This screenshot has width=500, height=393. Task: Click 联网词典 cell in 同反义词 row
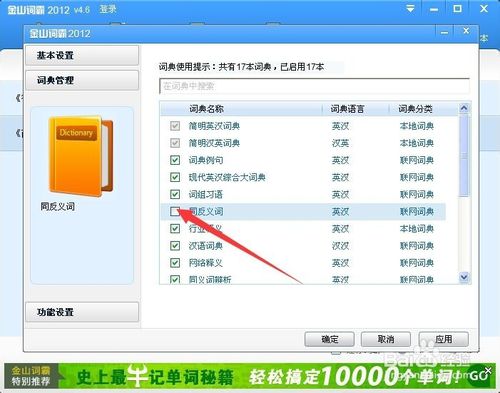coord(417,211)
